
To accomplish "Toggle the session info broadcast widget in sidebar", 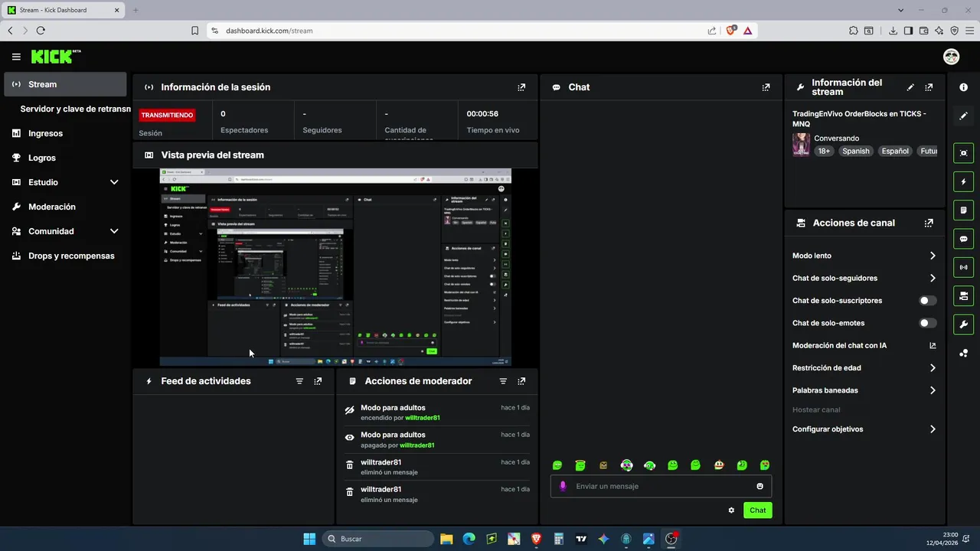I will (963, 267).
